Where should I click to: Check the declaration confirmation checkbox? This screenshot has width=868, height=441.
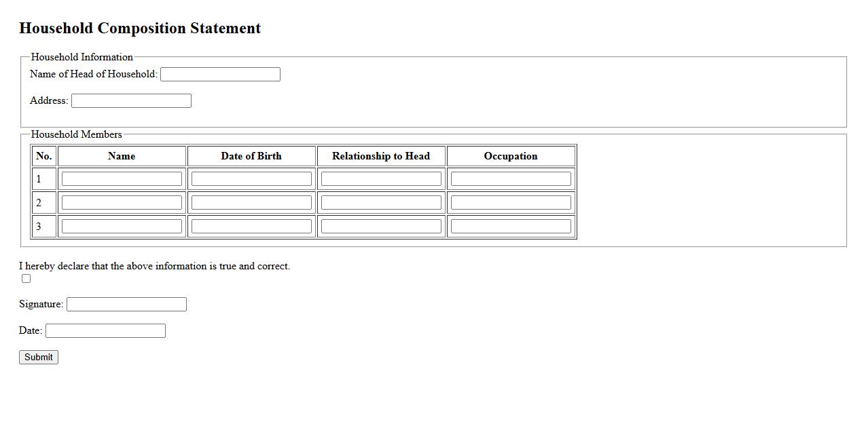point(26,279)
